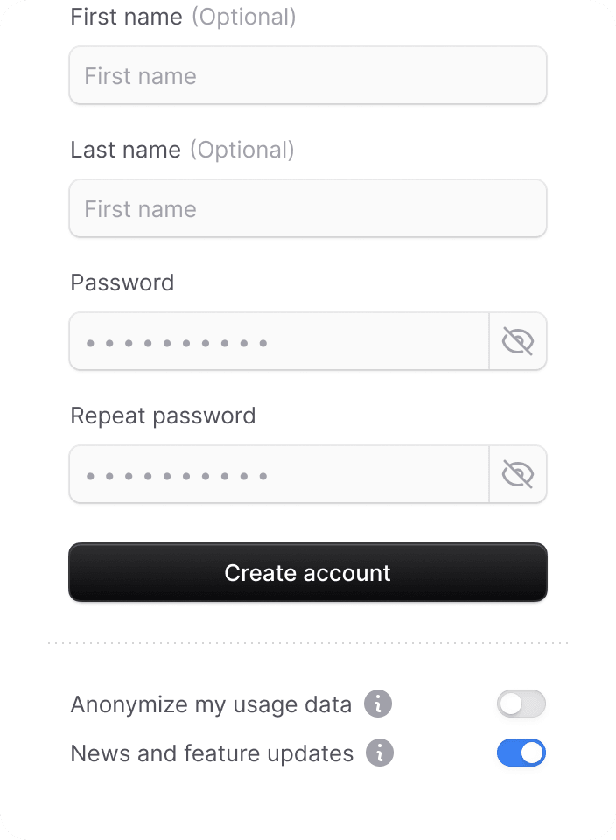Reveal the Repeat password field's characters
This screenshot has height=840, width=616.
pyautogui.click(x=518, y=474)
